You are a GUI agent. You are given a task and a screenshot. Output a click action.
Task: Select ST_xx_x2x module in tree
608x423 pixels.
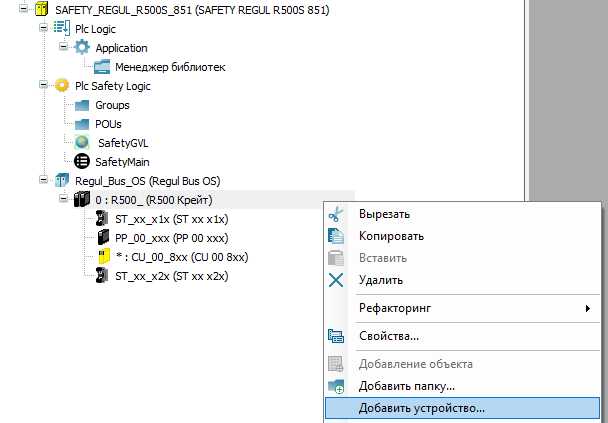pyautogui.click(x=171, y=276)
